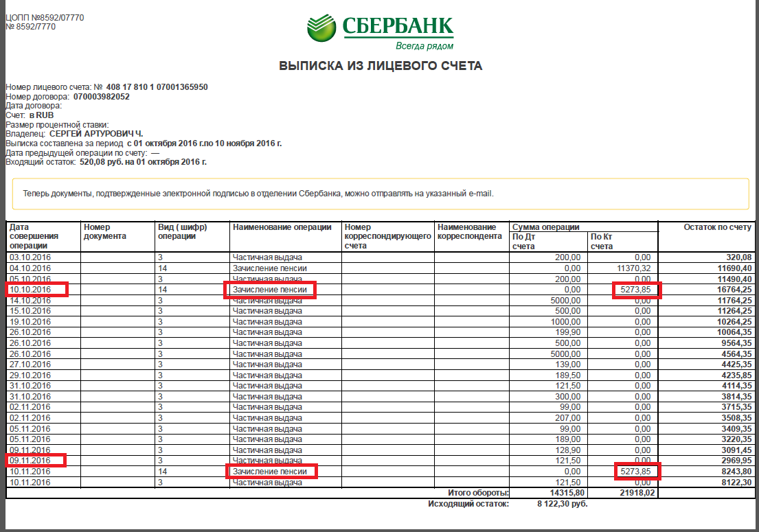Click the 'ВЫПИСКА ИЗ ЛИЦЕВОГО СЧЕТА' title
Viewport: 759px width, 532px height.
pos(381,66)
